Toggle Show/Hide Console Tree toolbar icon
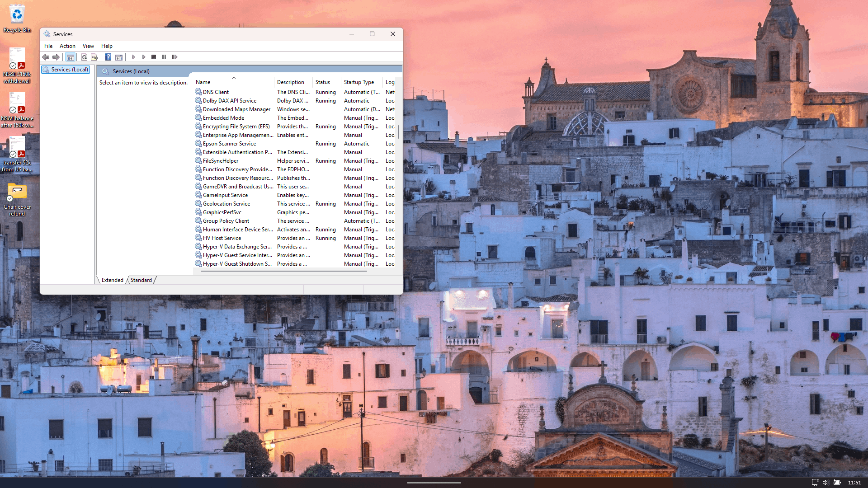The image size is (868, 488). point(70,57)
